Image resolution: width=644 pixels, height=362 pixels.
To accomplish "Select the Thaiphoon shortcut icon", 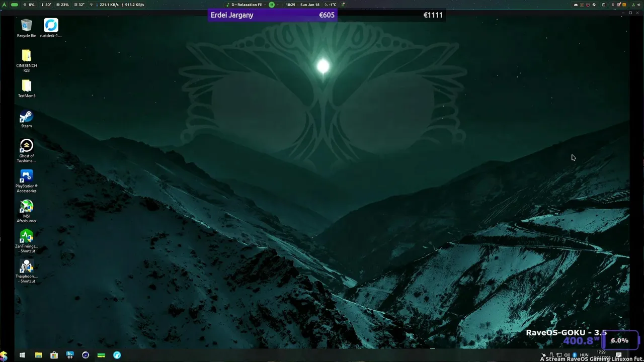I will click(x=26, y=271).
